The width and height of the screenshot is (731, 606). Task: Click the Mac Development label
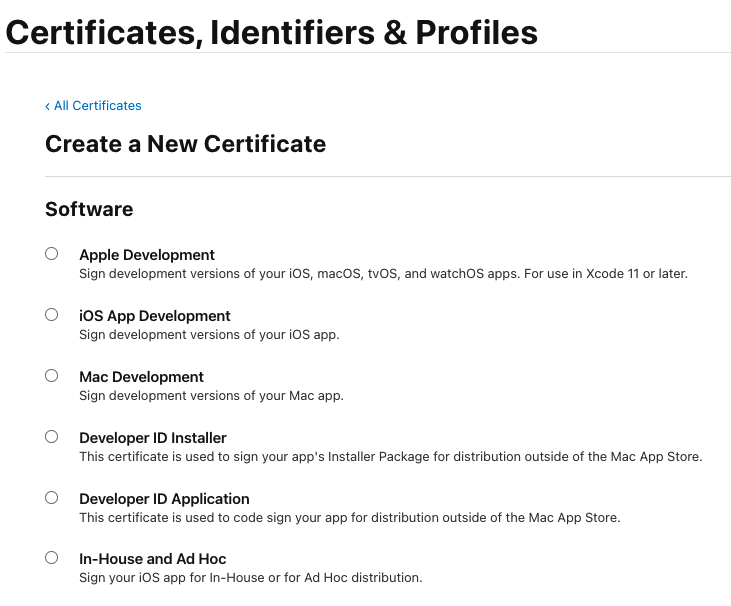click(141, 377)
